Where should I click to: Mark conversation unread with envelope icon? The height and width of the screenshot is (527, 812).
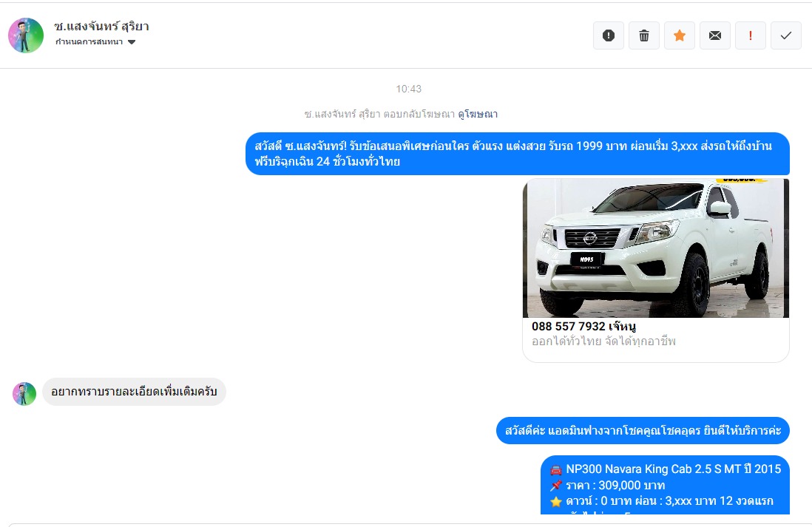(714, 35)
